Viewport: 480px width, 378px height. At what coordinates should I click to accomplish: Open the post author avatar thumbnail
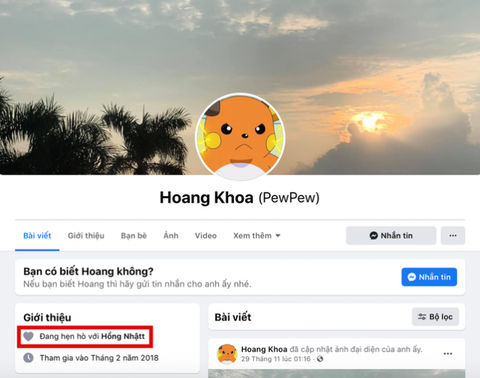(227, 354)
